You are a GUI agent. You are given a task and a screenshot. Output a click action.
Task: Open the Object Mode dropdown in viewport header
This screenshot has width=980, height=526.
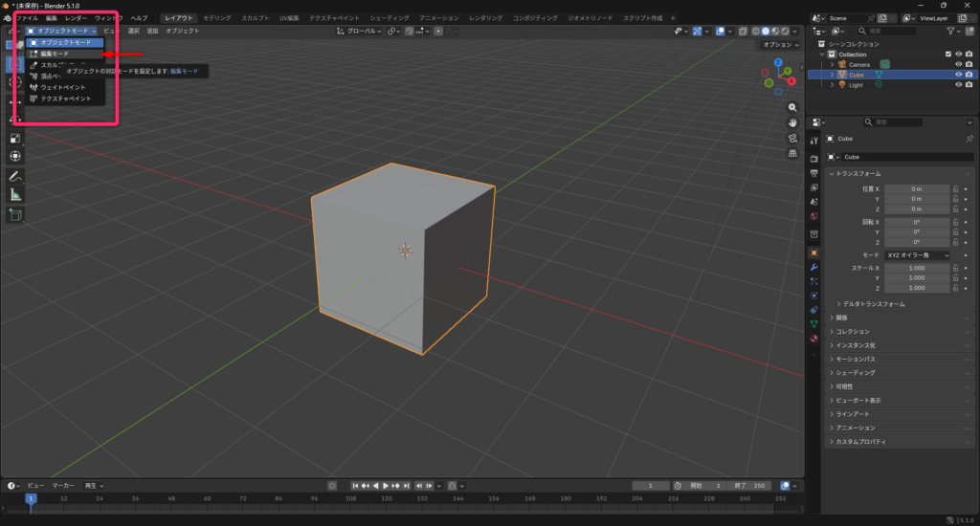(61, 31)
